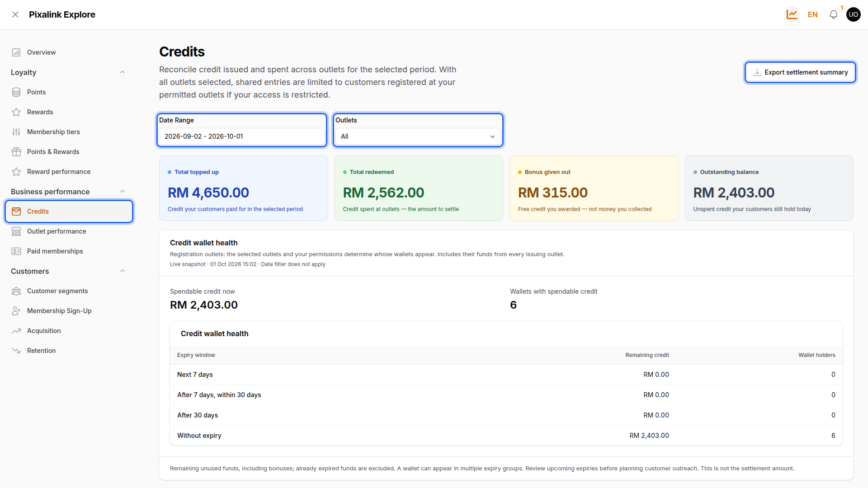Click the Expiry window column header
This screenshot has height=488, width=868.
(x=196, y=355)
